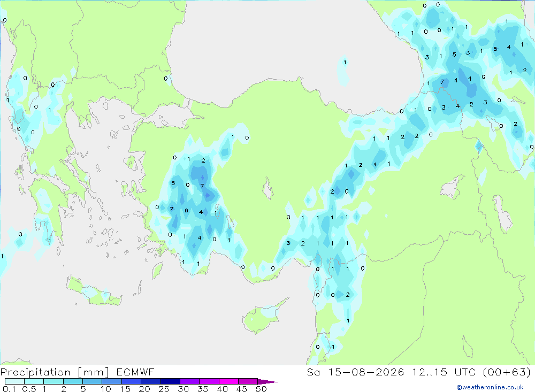Screen dimensions: 535x392
Task: Select the "[mm]" unit label
Action: coord(94,372)
